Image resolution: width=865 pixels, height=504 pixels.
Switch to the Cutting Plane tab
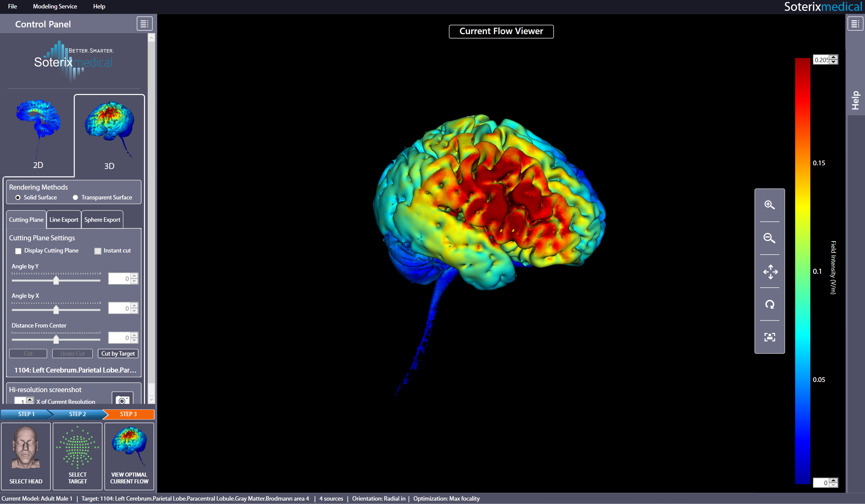(x=26, y=220)
